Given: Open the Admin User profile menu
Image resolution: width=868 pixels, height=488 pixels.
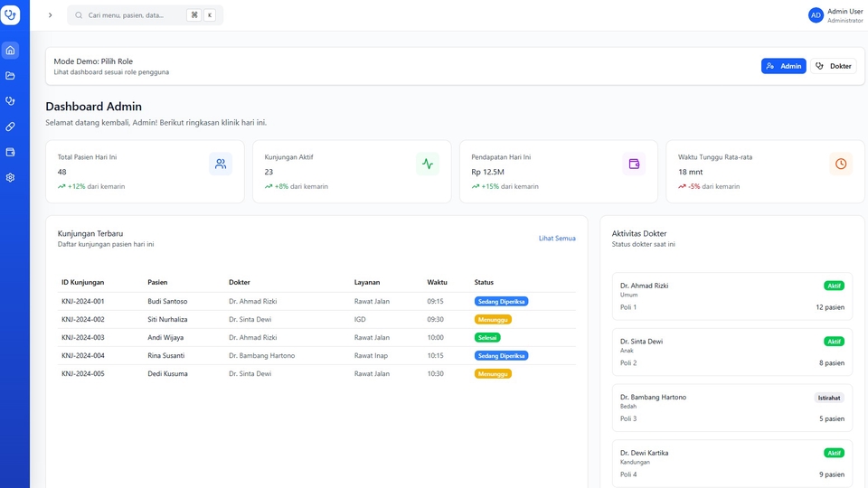Looking at the screenshot, I should [836, 15].
